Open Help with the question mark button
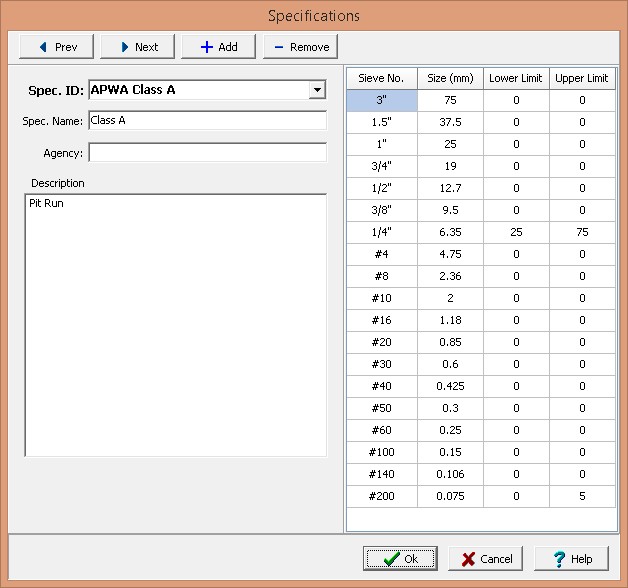 click(571, 559)
